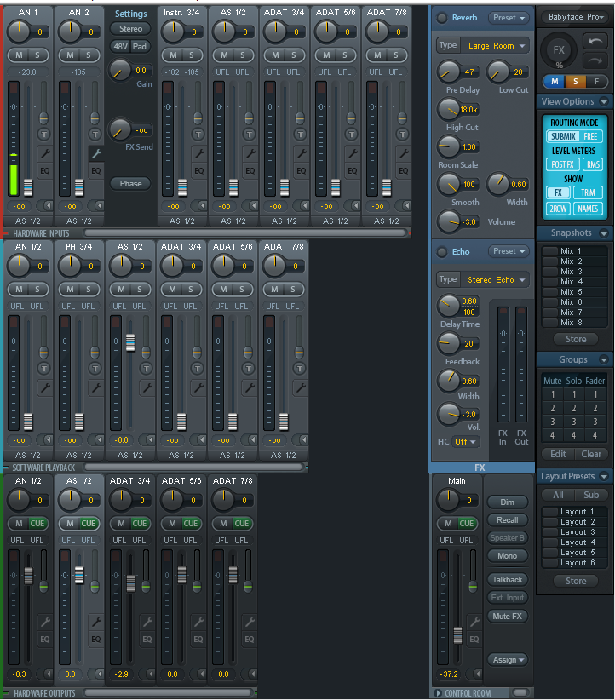This screenshot has width=615, height=700.
Task: Click the Mute FX button
Action: [x=508, y=616]
